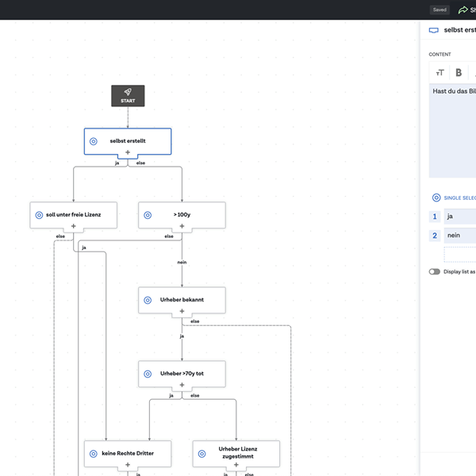Viewport: 476px width, 476px height.
Task: Click the SINGLE SELECT type icon
Action: 436,198
